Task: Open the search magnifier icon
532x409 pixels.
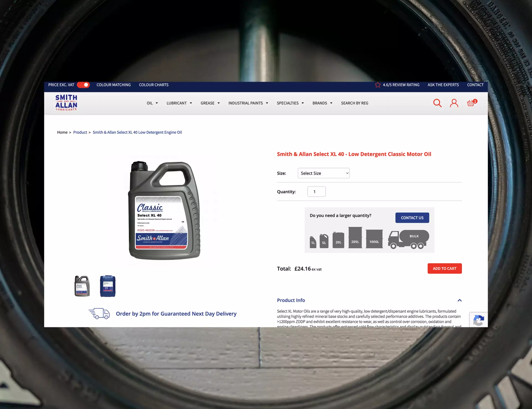Action: pos(437,103)
